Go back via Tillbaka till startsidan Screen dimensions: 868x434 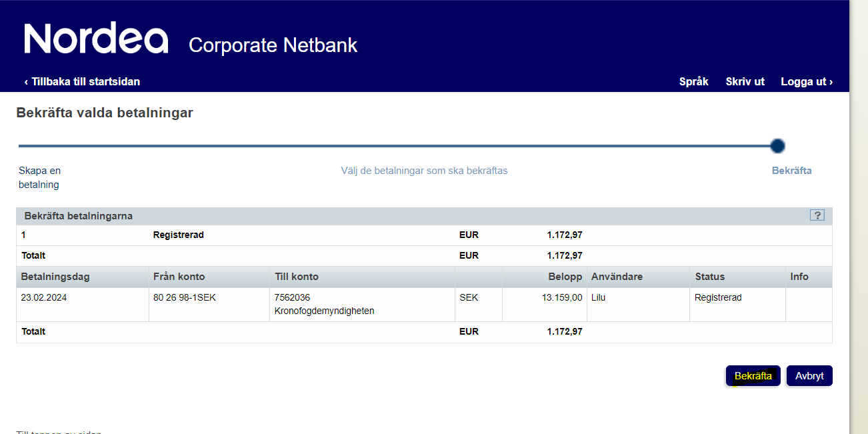coord(82,82)
